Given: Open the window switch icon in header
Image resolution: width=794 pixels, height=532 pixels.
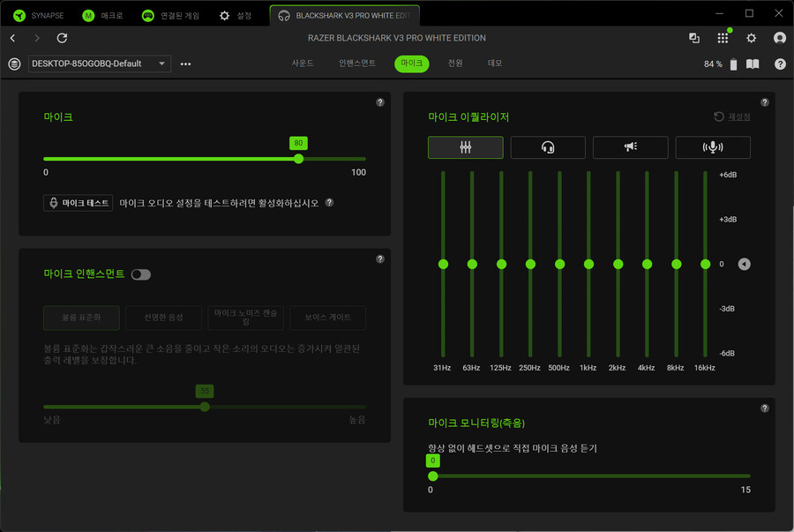Looking at the screenshot, I should 694,38.
